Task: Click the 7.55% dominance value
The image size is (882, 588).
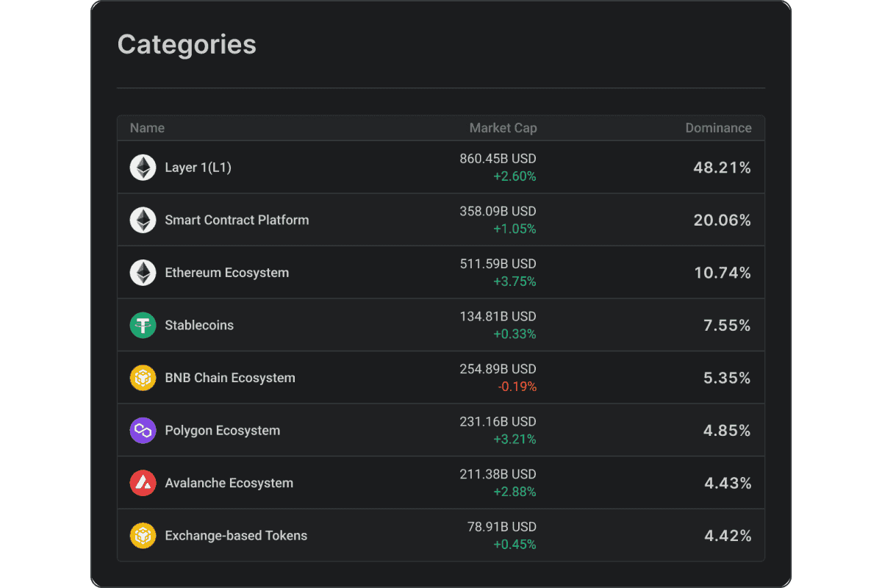Action: point(727,325)
